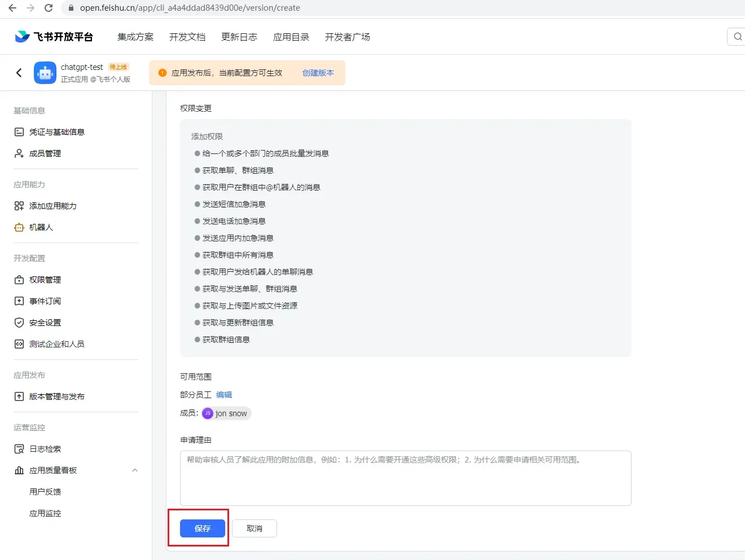Click the browser forward arrow
745x560 pixels.
tap(30, 8)
